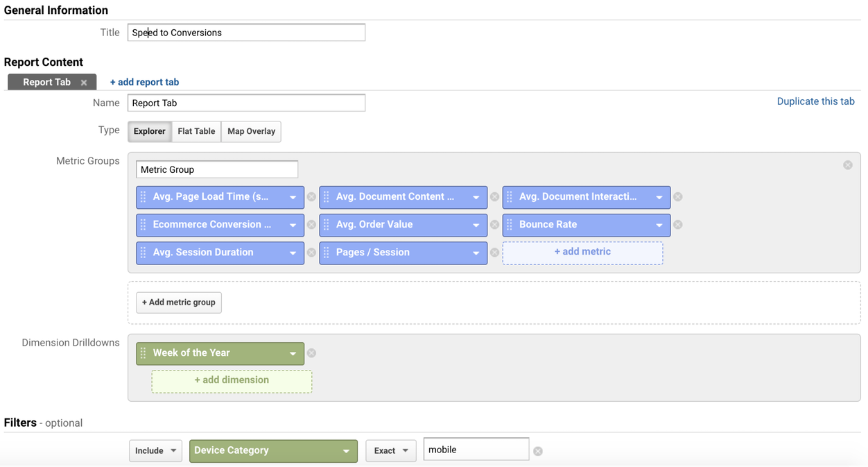
Task: Clear the Metric Group panel with its corner x
Action: coord(847,164)
